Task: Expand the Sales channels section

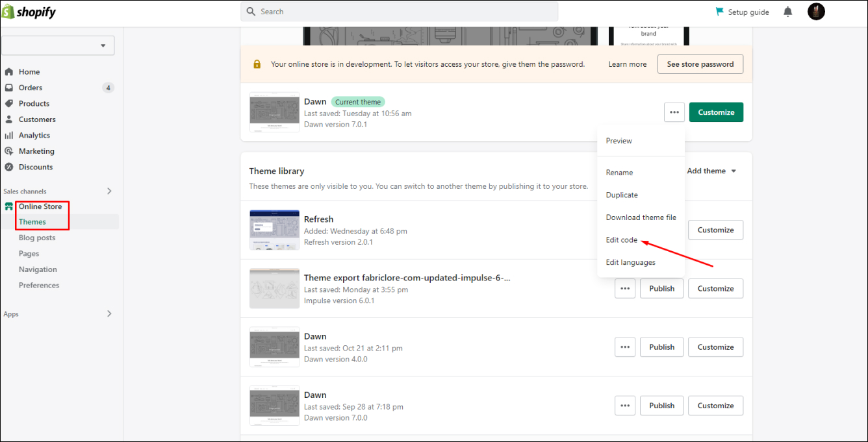Action: pos(109,191)
